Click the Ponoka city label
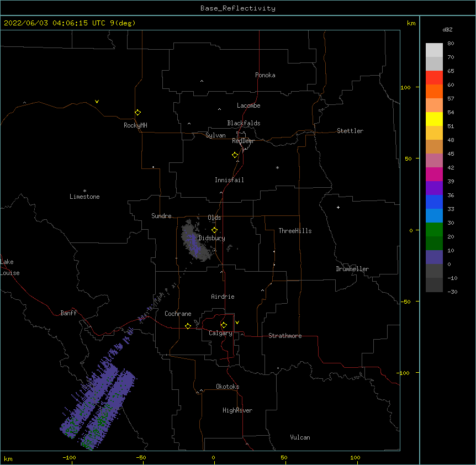 265,75
